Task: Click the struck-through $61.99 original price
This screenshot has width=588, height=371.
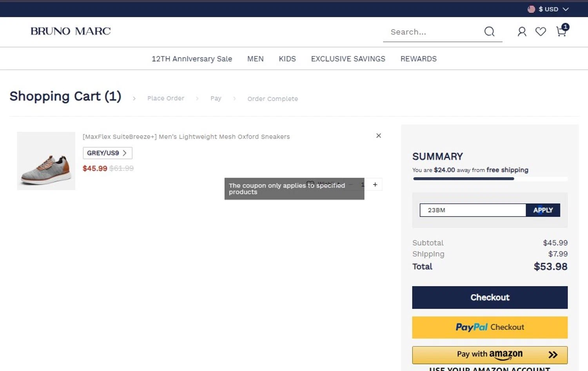Action: 122,168
